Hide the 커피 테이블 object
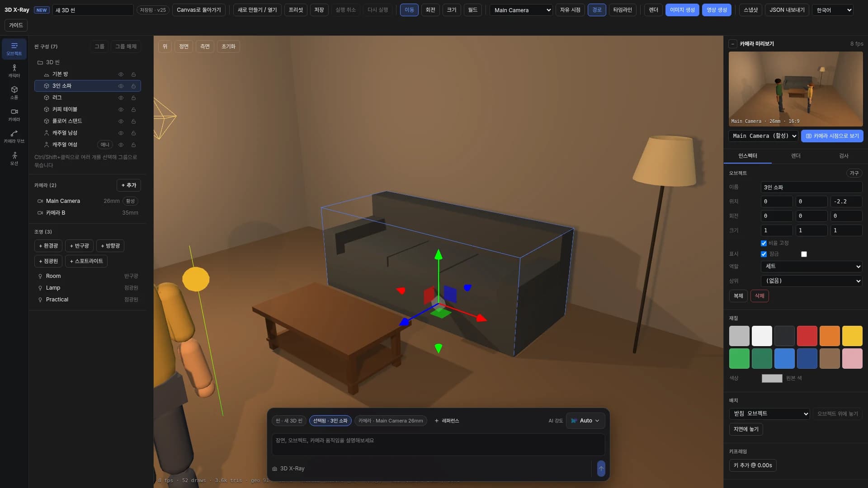 pyautogui.click(x=121, y=109)
